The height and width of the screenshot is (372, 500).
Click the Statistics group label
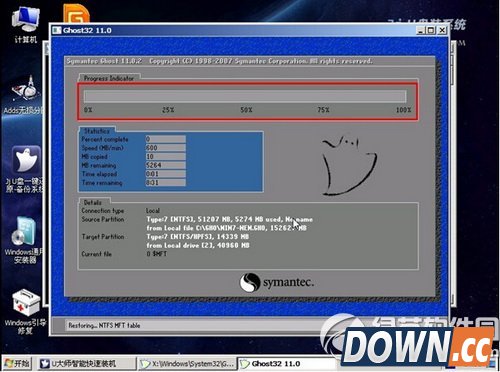pyautogui.click(x=97, y=131)
